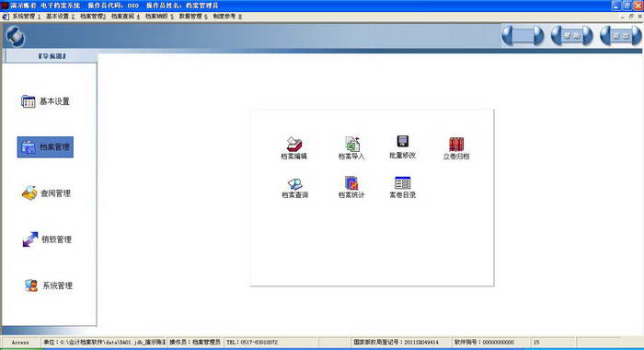Open the 数据管理 6 menu
644x350 pixels.
click(193, 17)
